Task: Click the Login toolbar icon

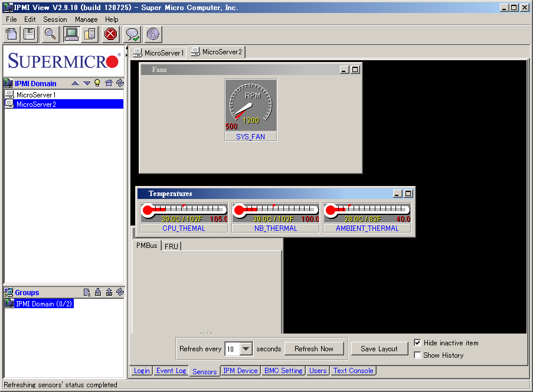Action: [x=71, y=34]
